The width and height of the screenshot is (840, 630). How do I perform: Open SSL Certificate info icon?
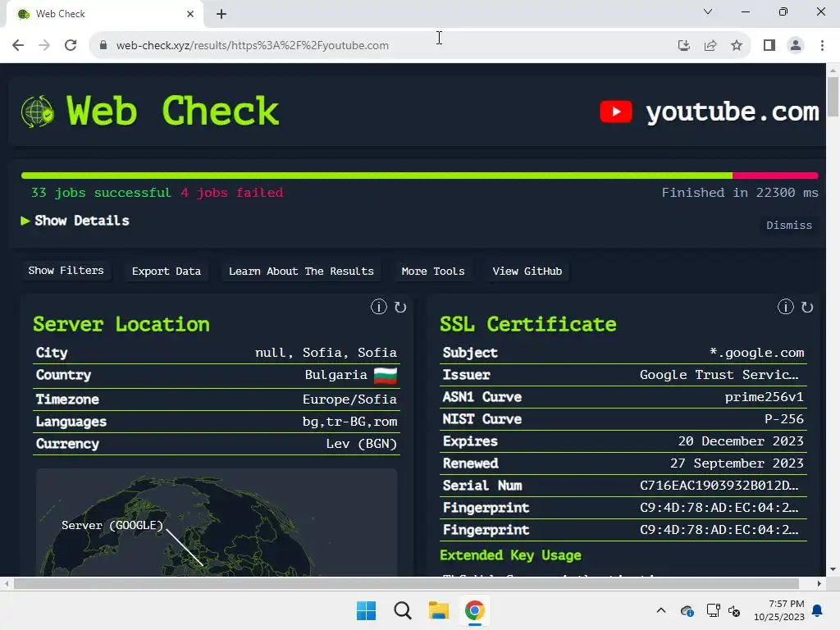(785, 307)
